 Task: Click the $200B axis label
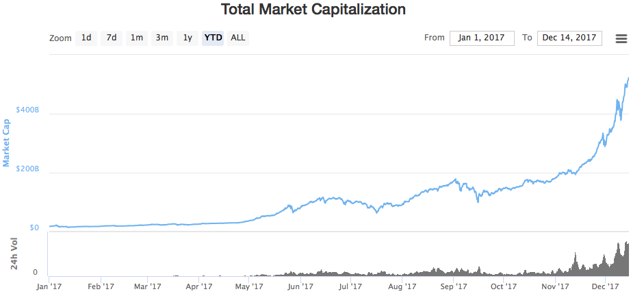point(27,169)
